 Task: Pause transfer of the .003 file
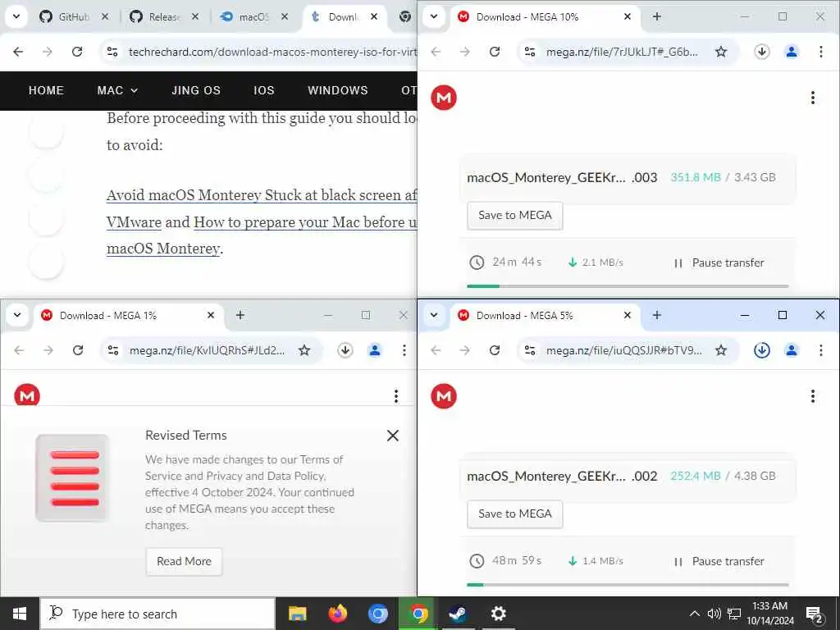tap(719, 262)
